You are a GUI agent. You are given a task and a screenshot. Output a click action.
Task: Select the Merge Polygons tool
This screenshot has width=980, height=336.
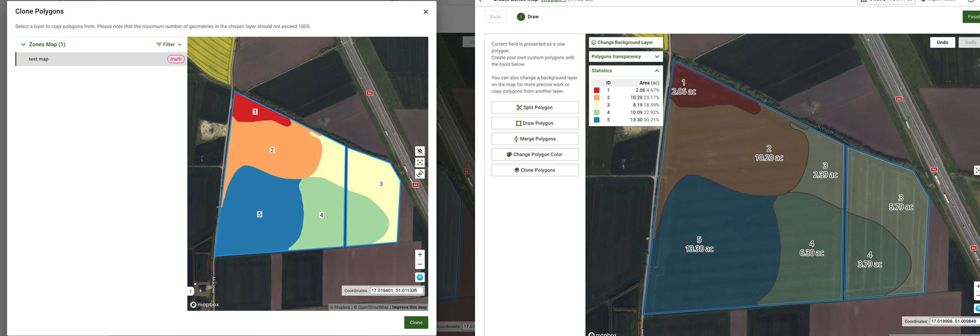tap(535, 138)
